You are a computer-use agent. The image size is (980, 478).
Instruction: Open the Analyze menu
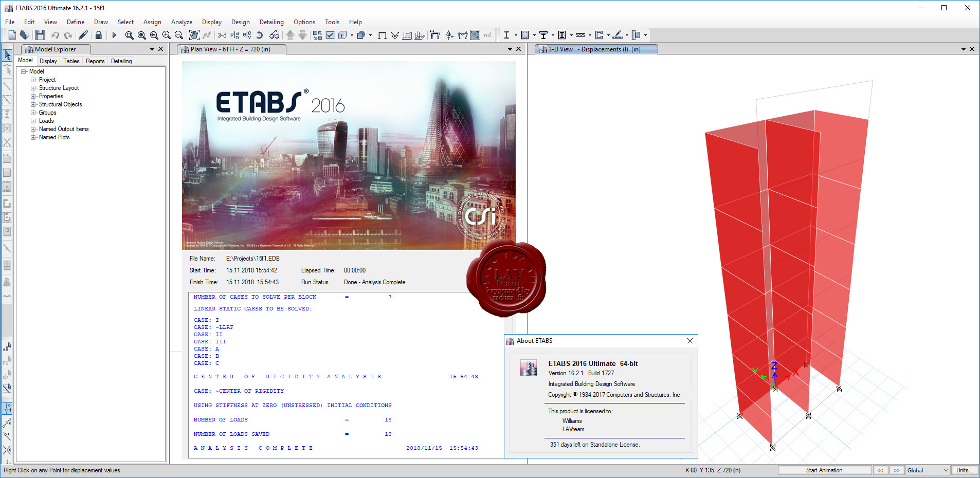(182, 22)
